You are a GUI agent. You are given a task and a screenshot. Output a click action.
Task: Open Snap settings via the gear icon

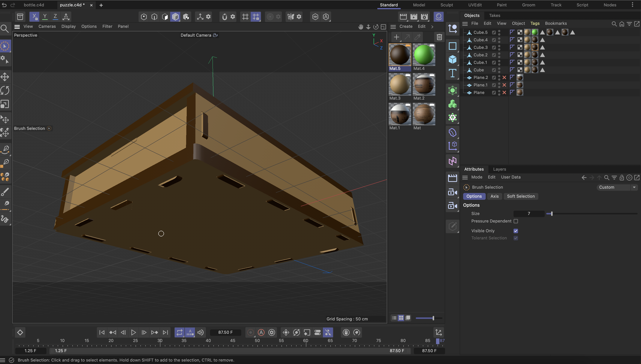(x=233, y=17)
